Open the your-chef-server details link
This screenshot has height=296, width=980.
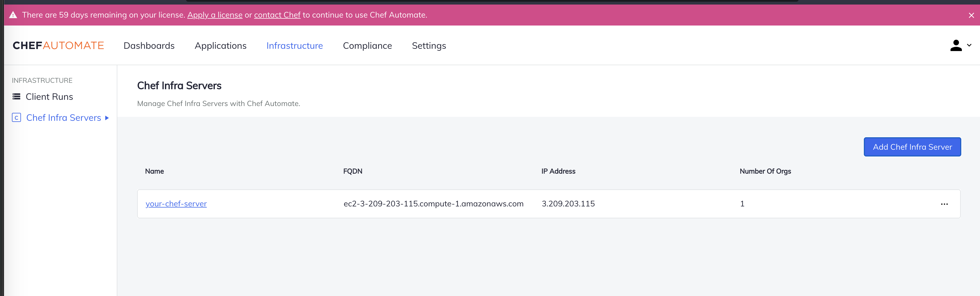click(176, 204)
